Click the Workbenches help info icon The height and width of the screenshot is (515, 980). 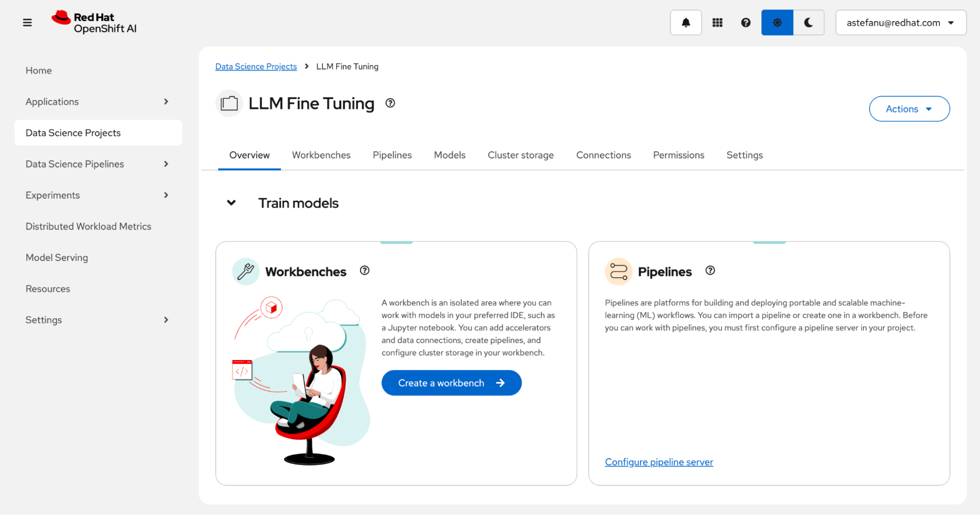pos(364,271)
